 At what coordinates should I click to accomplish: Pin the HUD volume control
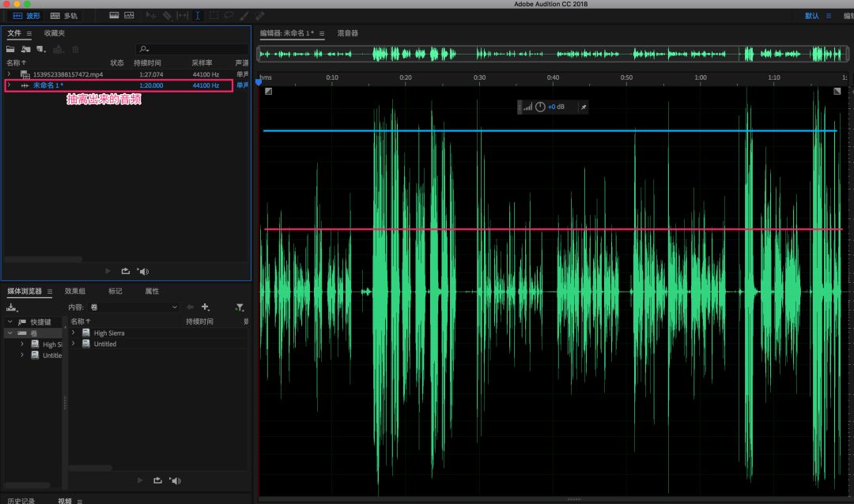[x=584, y=107]
